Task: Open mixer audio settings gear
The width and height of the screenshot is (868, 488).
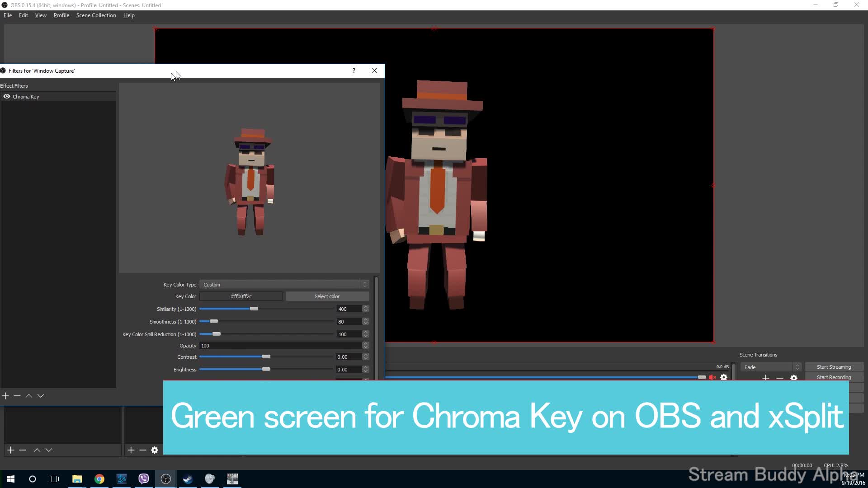Action: coord(724,377)
